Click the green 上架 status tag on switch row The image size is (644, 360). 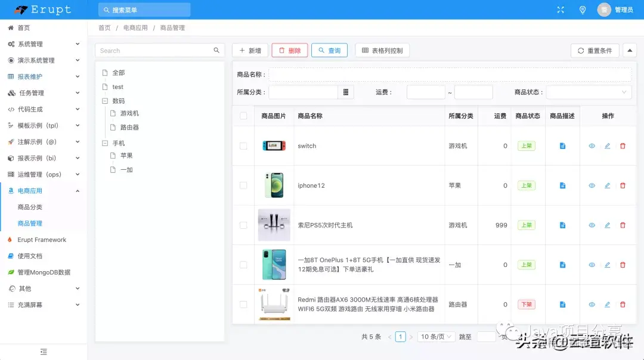tap(527, 145)
